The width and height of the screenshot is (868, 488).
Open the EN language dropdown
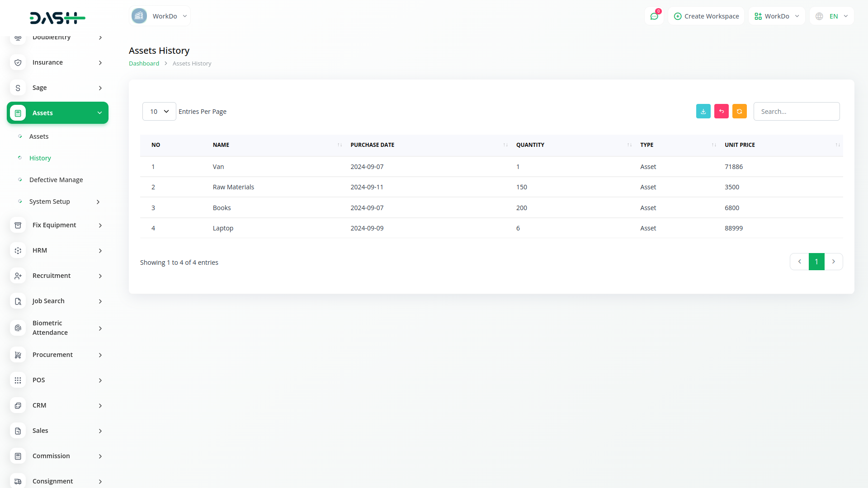(x=832, y=16)
